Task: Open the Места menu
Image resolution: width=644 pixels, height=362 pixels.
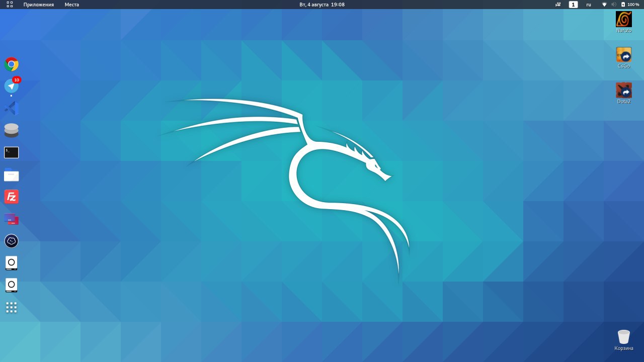Action: point(72,5)
